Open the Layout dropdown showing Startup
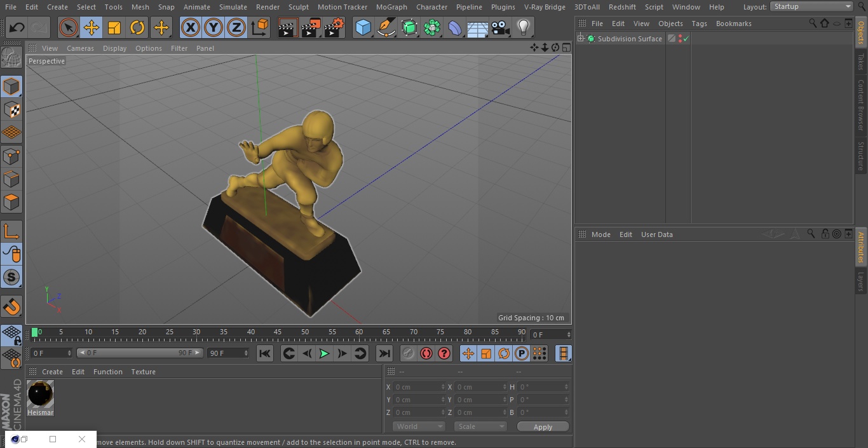 pyautogui.click(x=812, y=6)
